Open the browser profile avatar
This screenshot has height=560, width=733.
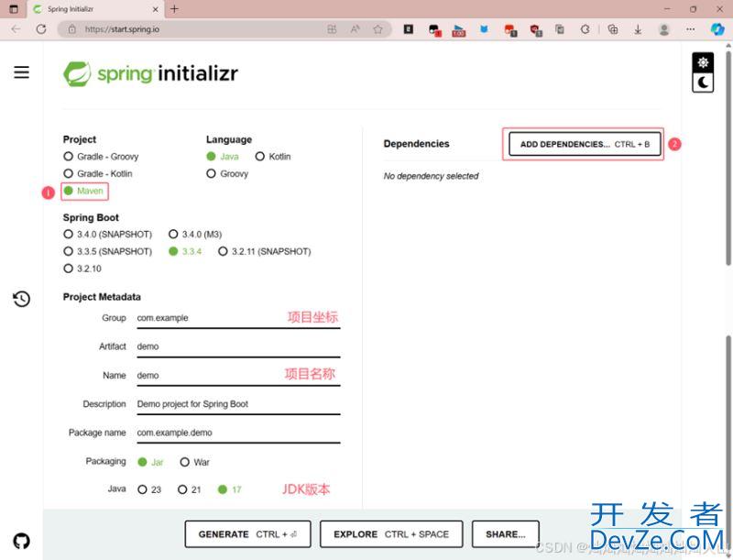[x=663, y=29]
